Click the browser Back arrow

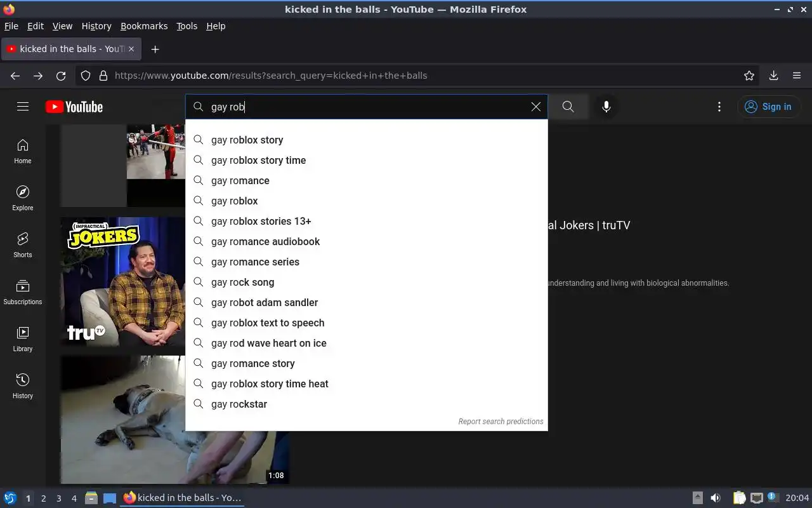click(15, 76)
